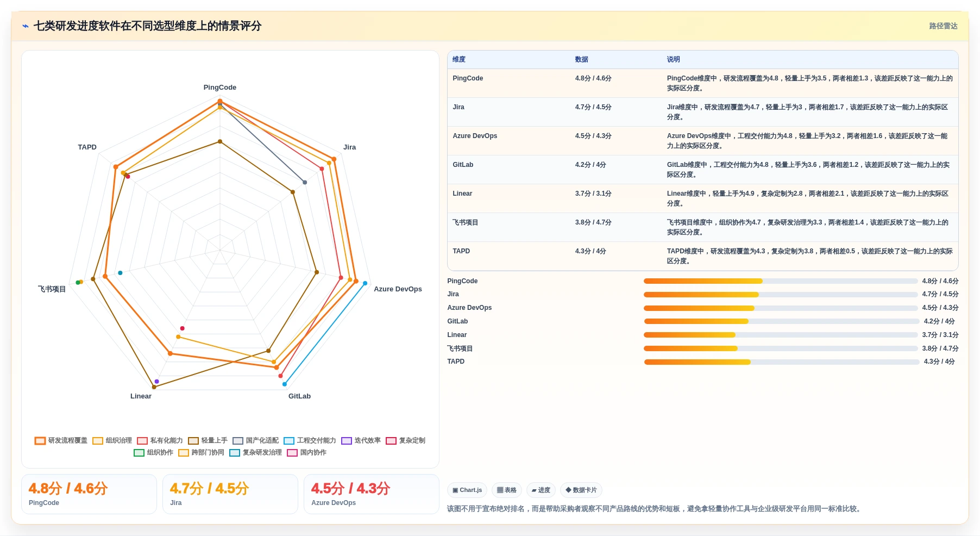This screenshot has height=536, width=980.
Task: Open the Azure DevOps 4.5分 / 4.3分 stat card
Action: click(x=372, y=494)
